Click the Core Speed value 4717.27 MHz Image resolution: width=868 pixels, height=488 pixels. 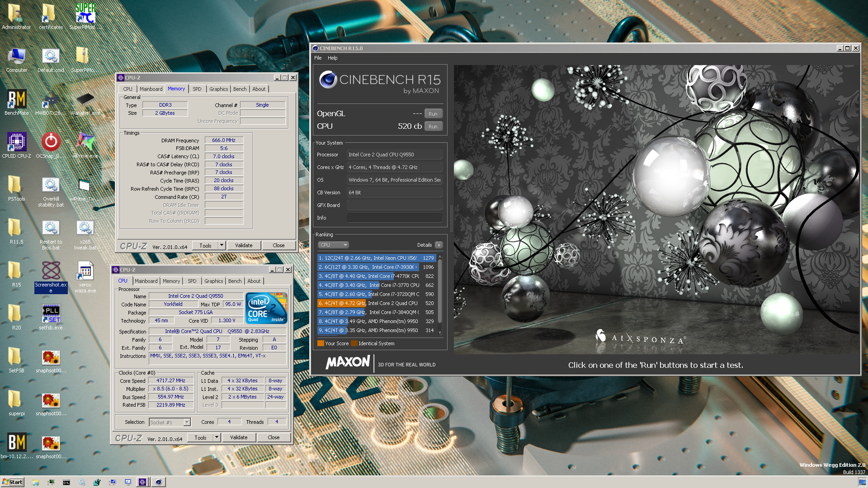tap(171, 380)
